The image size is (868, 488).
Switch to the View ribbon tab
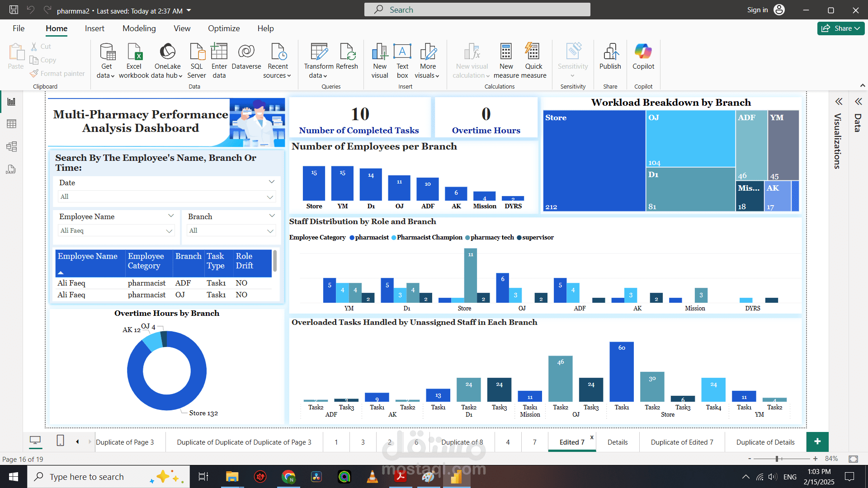coord(182,28)
